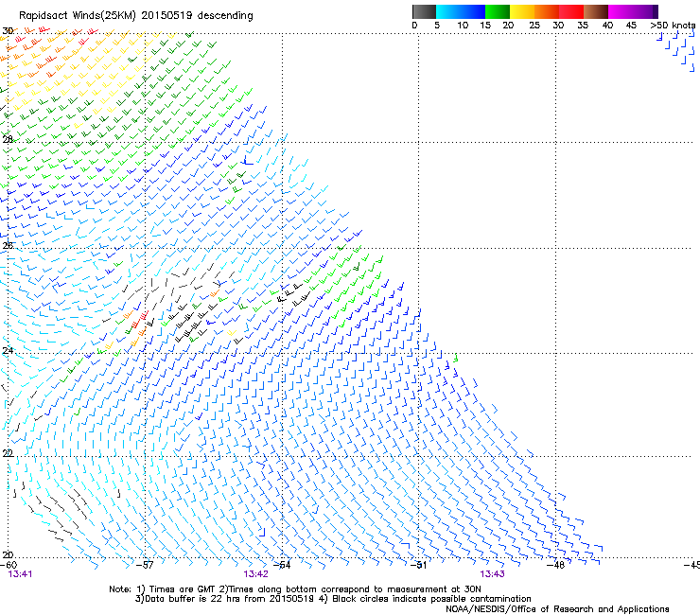This screenshot has width=700, height=615.
Task: Click the latitude label '30'
Action: pyautogui.click(x=8, y=31)
